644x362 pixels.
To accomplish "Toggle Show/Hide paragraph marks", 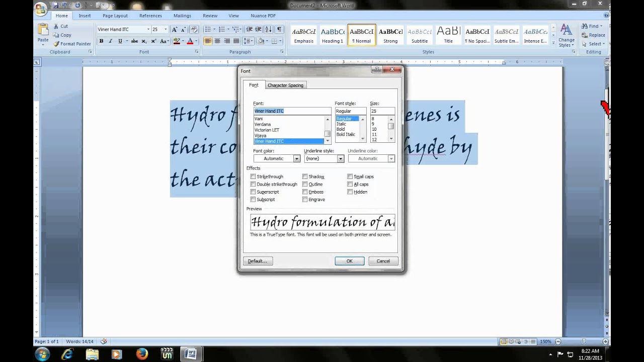I will click(x=279, y=29).
